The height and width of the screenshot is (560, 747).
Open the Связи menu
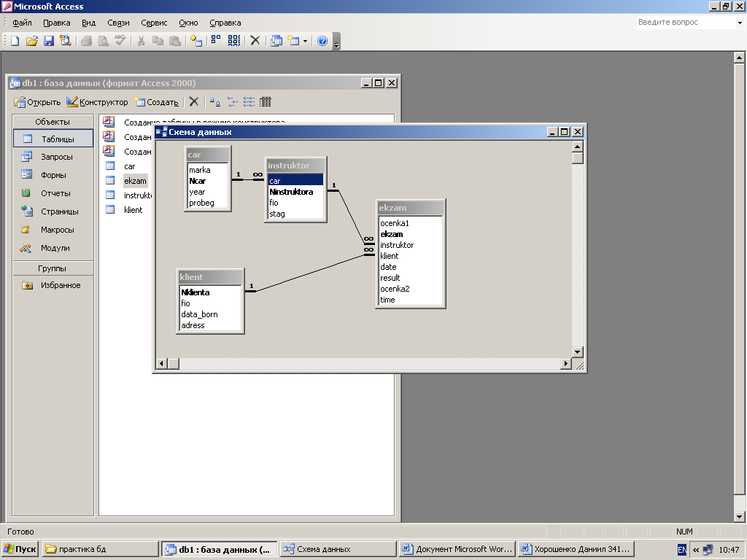coord(118,23)
